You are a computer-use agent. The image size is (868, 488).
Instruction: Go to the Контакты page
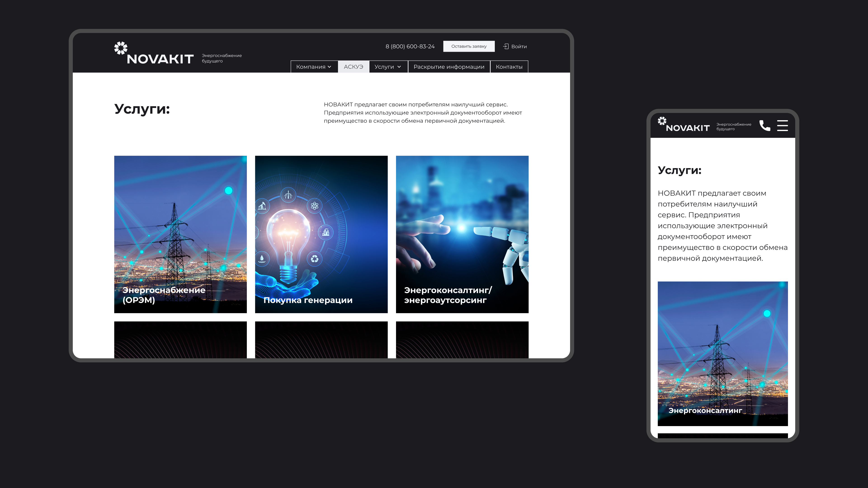tap(509, 67)
